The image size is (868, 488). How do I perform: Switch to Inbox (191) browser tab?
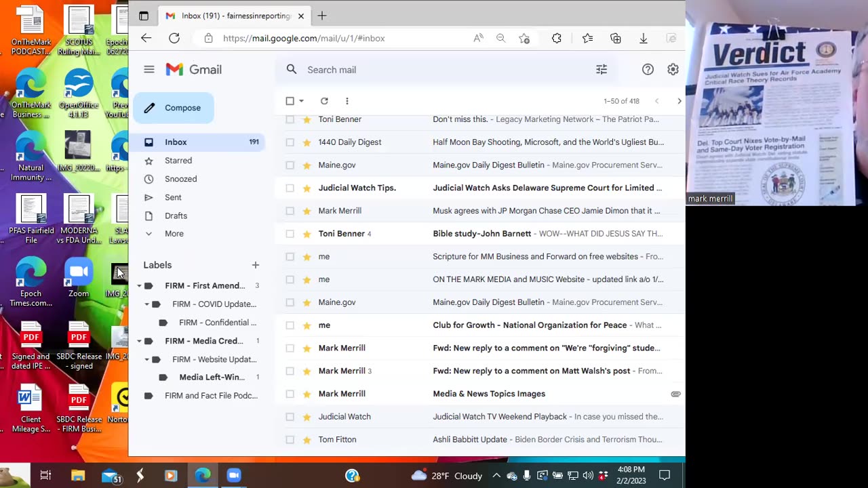pyautogui.click(x=234, y=16)
